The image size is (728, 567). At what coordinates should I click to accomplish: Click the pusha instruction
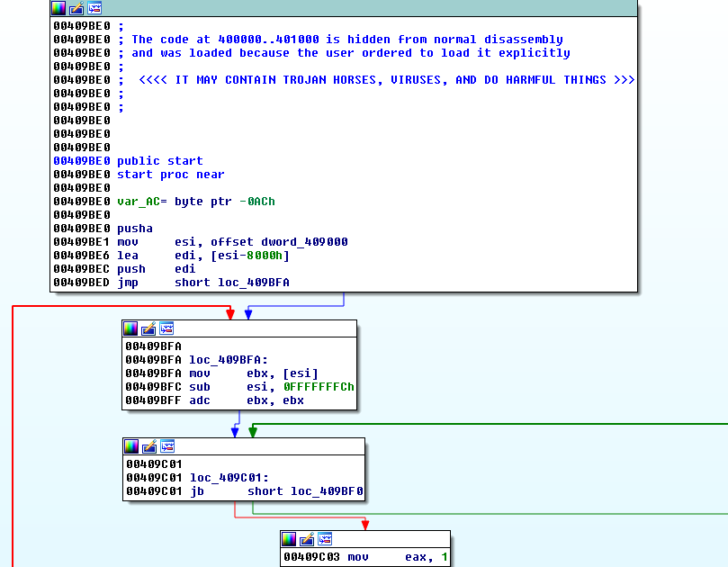coord(135,229)
